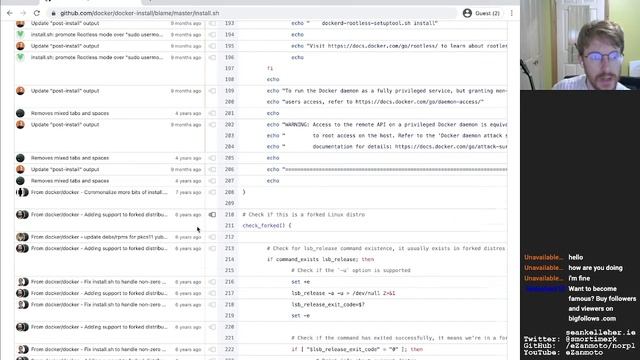This screenshot has width=640, height=360.
Task: Open 'Adding support to forked distribu' commit at line 217
Action: pos(99,293)
